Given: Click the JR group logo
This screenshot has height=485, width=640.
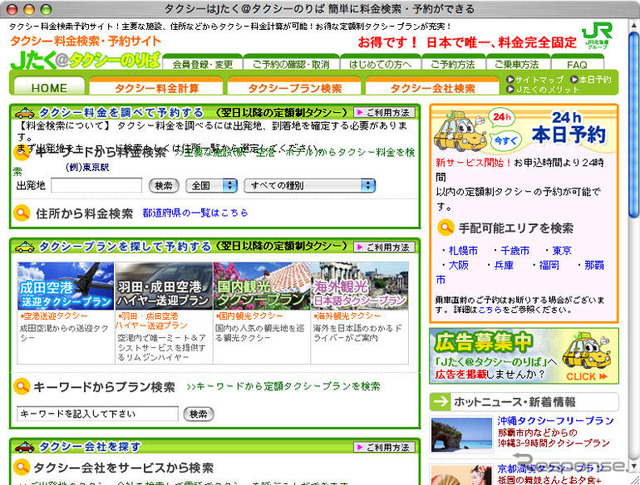Looking at the screenshot, I should 597,36.
